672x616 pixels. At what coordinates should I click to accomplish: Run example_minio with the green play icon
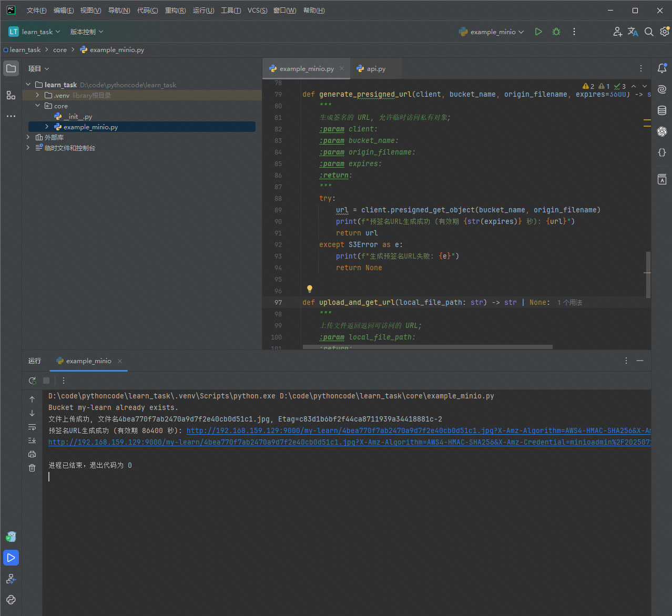538,32
